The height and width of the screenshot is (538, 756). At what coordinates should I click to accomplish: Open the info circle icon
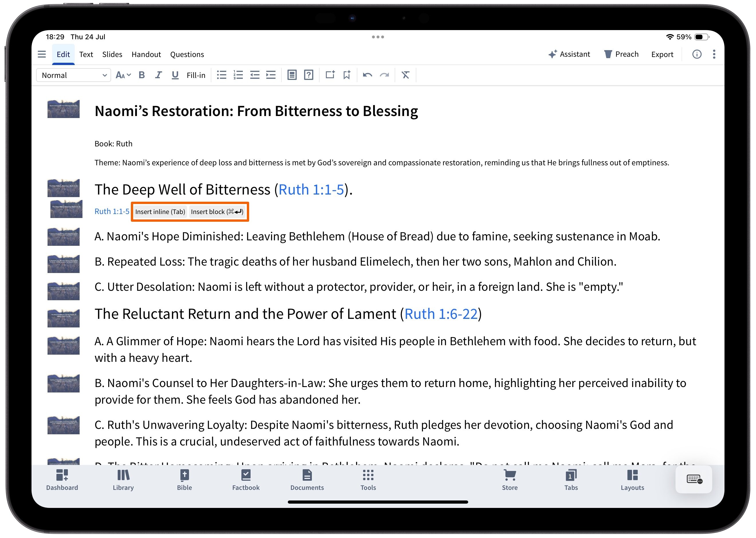pyautogui.click(x=697, y=54)
